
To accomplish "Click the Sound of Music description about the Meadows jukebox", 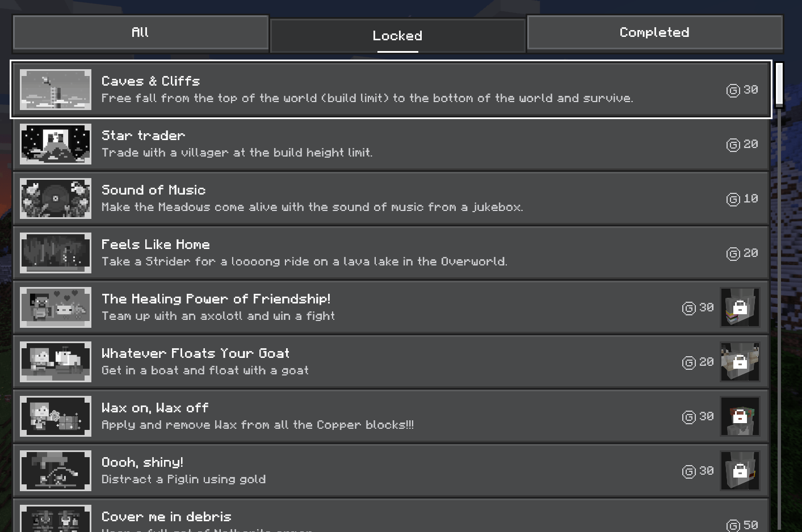I will 312,207.
